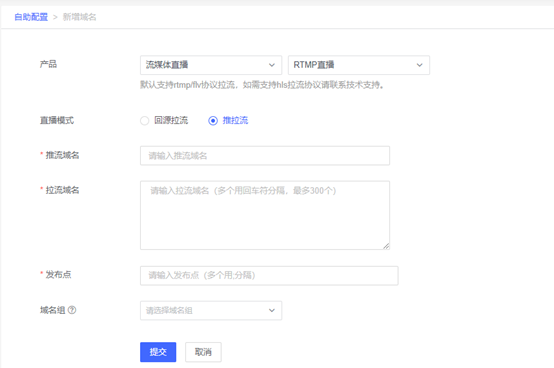The height and width of the screenshot is (368, 554).
Task: Click the 域名组 help question icon
Action: click(72, 310)
